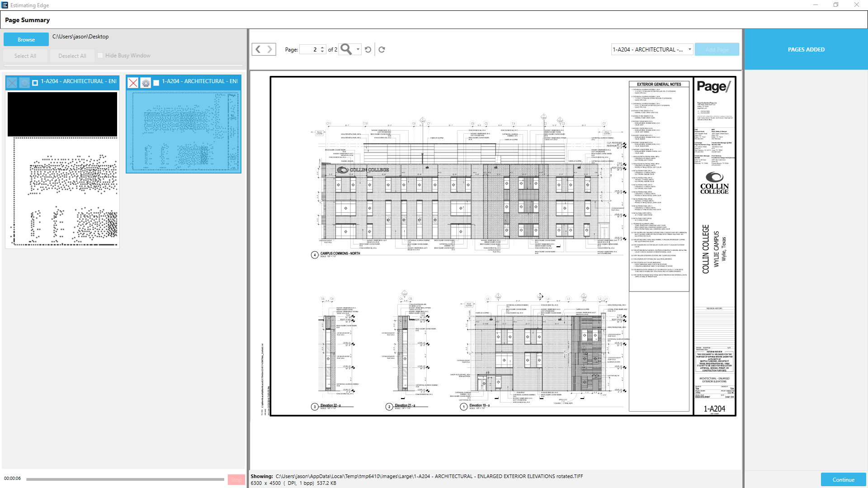Go to next page arrow
868x488 pixels.
[x=269, y=49]
